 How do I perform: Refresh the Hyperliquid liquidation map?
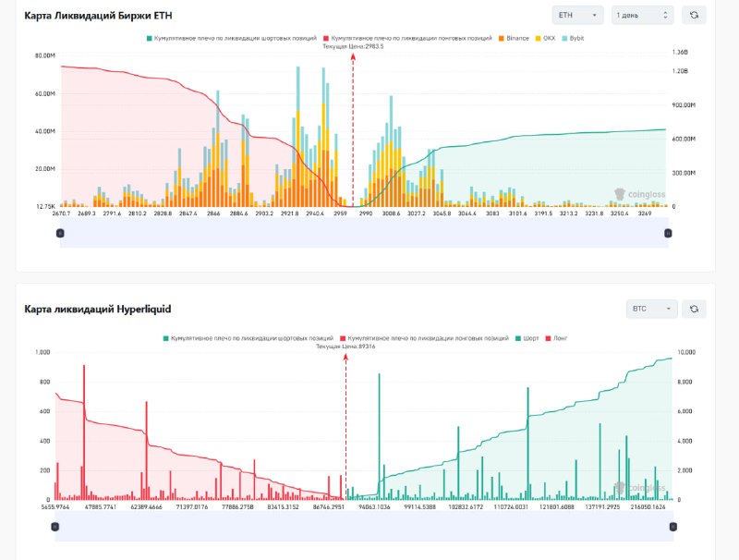(x=694, y=309)
